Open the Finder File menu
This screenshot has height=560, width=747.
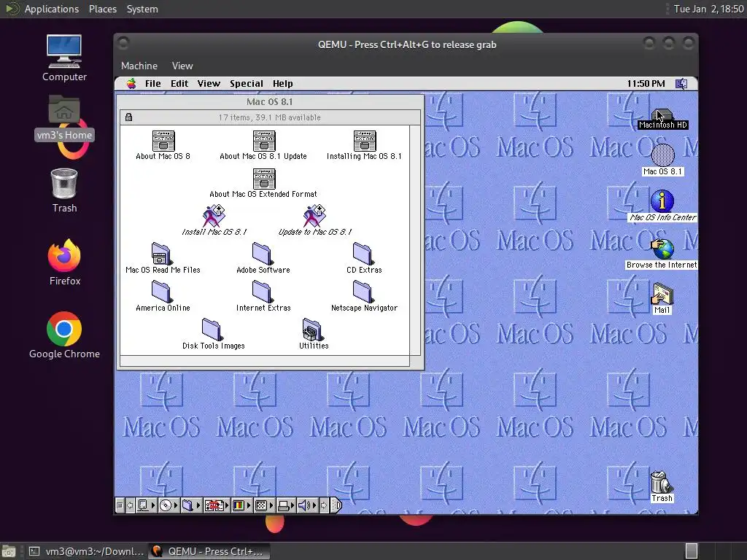pyautogui.click(x=153, y=84)
